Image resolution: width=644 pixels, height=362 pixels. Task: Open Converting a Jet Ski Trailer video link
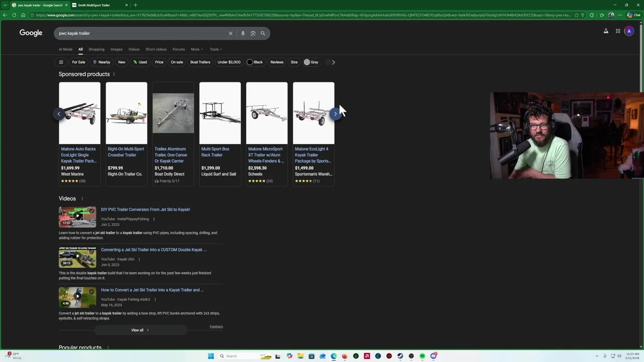153,250
